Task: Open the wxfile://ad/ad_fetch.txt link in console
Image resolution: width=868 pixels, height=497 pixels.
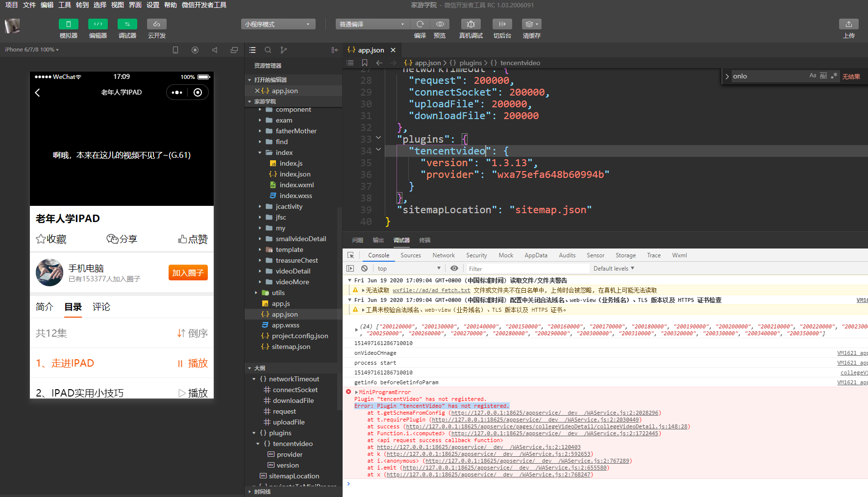Action: point(431,290)
